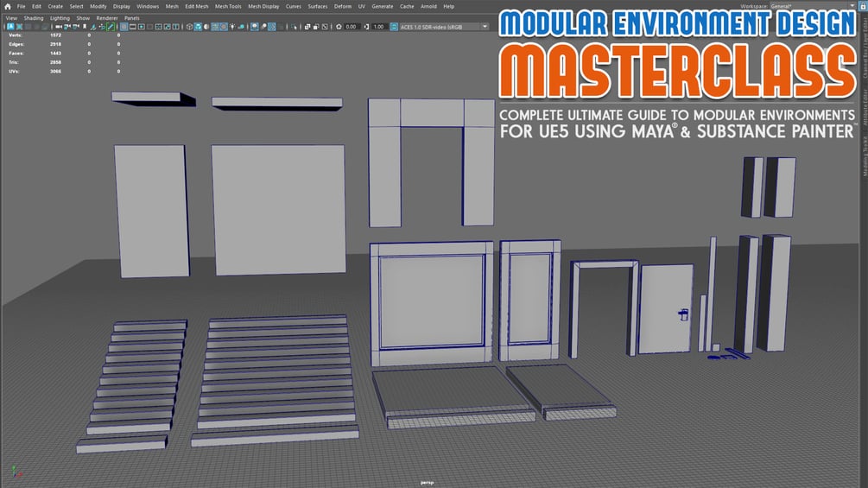Click the persp camera label
868x488 pixels.
coord(427,483)
